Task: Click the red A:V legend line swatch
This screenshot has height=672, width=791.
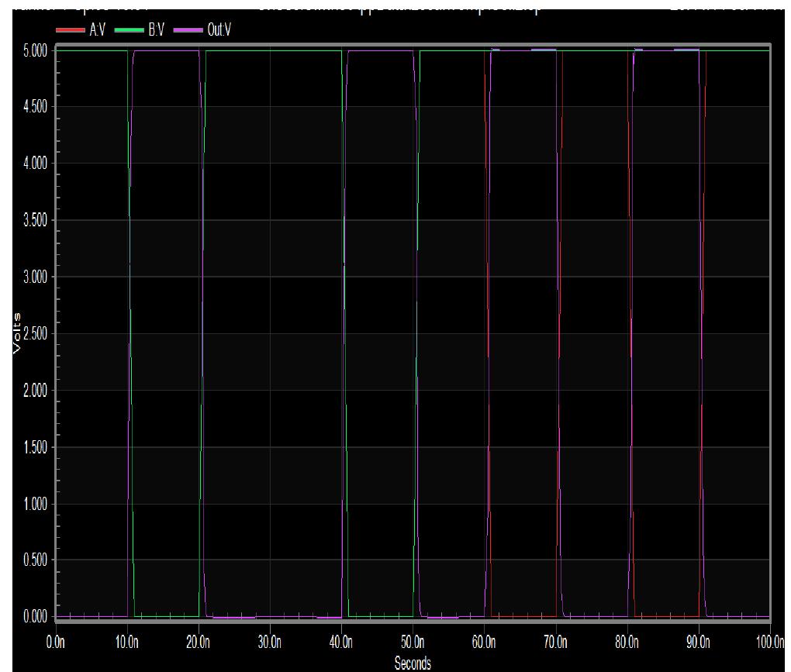Action: click(x=70, y=30)
